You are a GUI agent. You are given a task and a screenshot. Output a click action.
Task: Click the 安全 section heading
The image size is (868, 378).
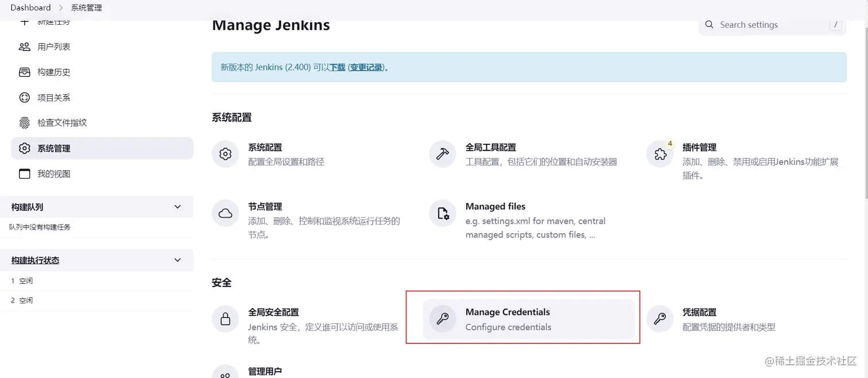coord(222,283)
